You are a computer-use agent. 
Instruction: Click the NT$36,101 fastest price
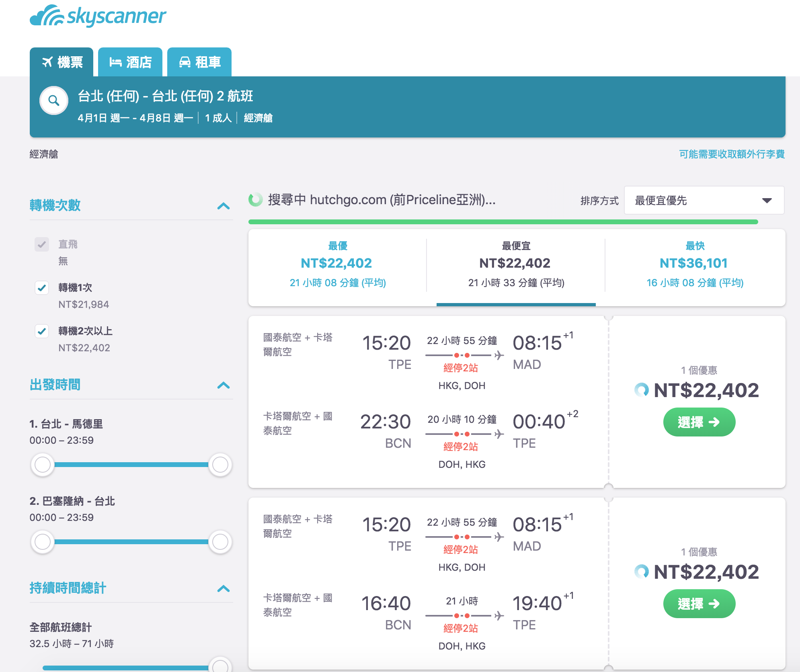click(x=694, y=263)
